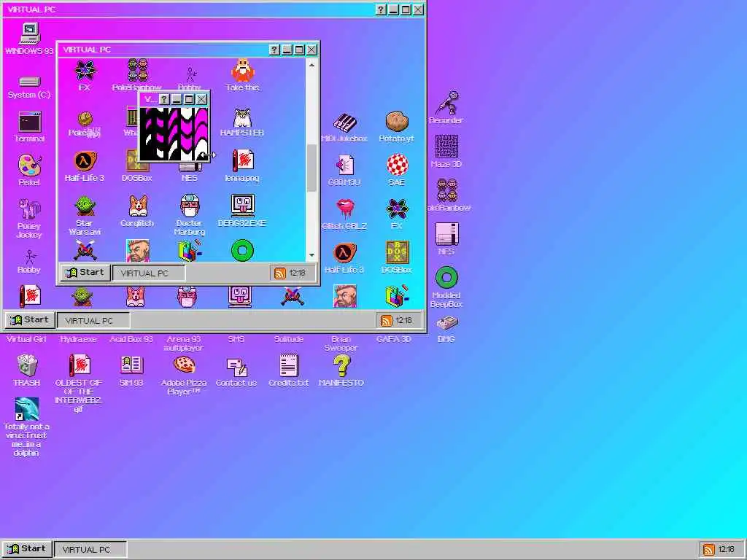
Task: Click the 'Solitude' desktop label
Action: coord(289,339)
